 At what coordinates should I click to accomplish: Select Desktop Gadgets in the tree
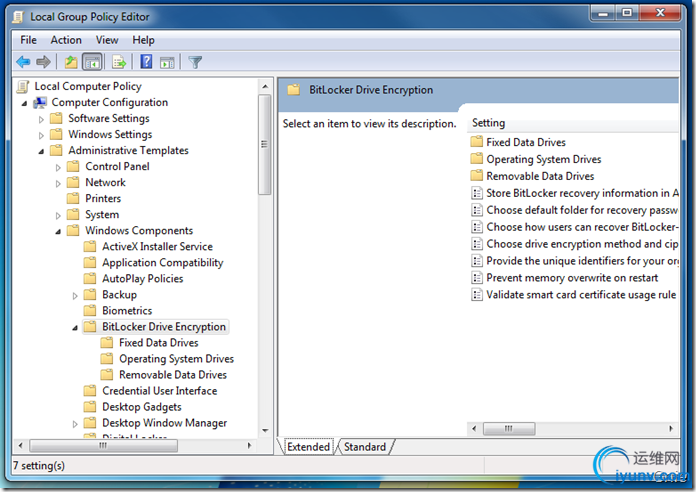click(142, 407)
